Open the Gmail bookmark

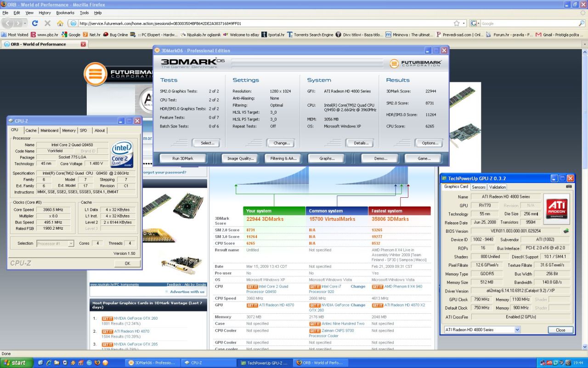point(560,34)
